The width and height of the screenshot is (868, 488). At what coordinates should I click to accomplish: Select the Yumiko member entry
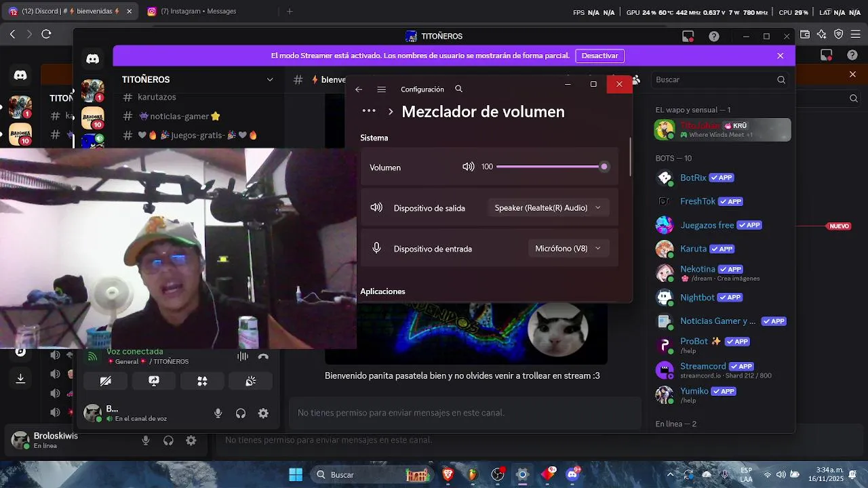(x=722, y=394)
